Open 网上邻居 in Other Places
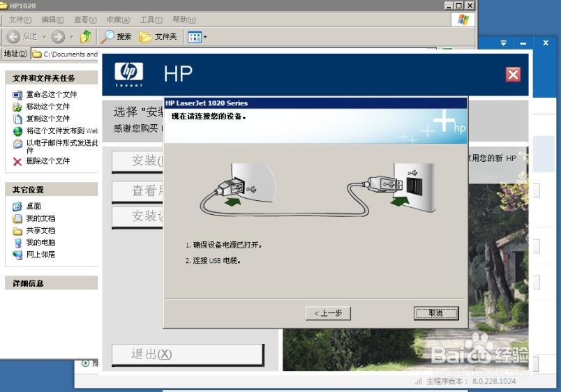561x392 pixels. click(x=40, y=255)
